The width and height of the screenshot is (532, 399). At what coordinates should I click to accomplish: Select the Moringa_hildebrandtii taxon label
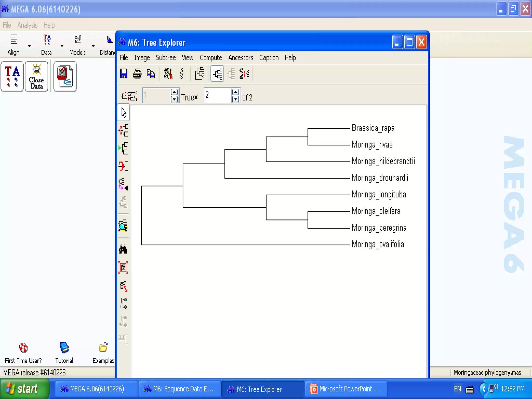coord(383,161)
